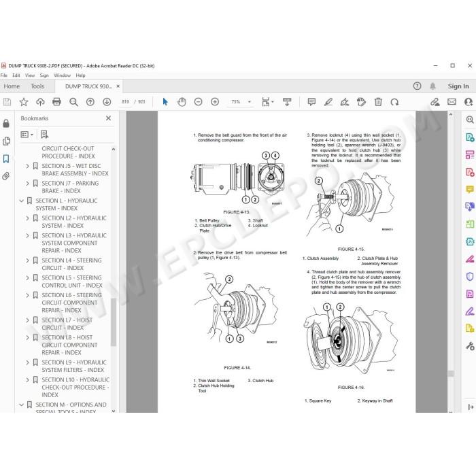Open the zoom percentage dropdown
Viewport: 476px width, 476px height.
click(250, 102)
